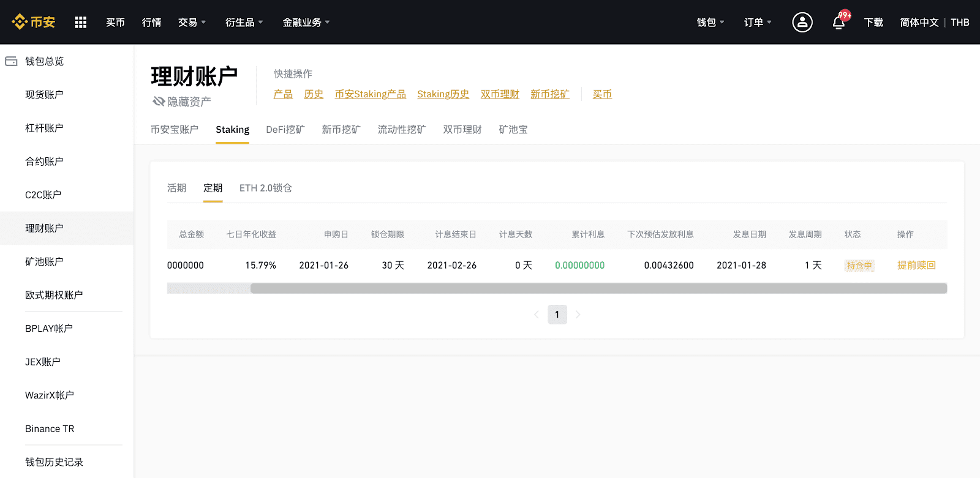Viewport: 980px width, 478px height.
Task: Expand the 衍生品 dropdown menu
Action: point(244,22)
